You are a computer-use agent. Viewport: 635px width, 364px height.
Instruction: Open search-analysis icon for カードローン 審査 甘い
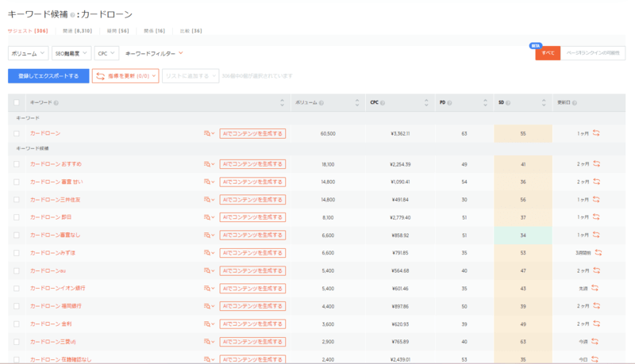(209, 182)
